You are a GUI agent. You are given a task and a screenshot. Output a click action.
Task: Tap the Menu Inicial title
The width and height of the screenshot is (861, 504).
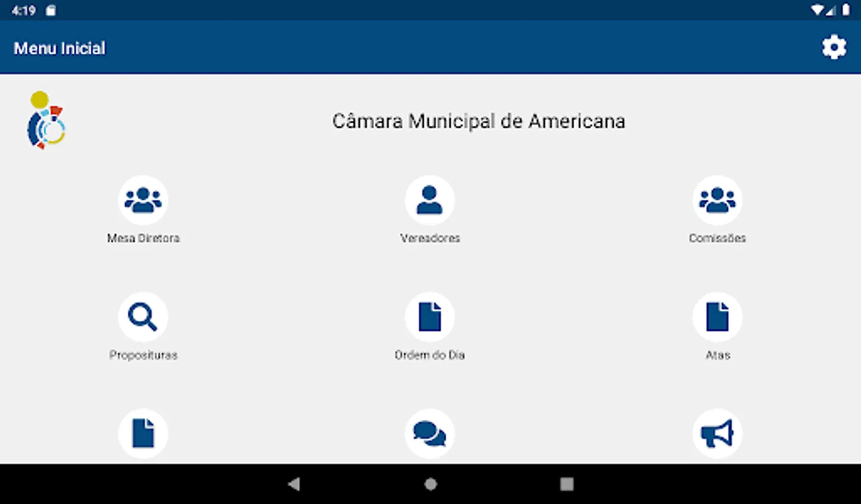point(59,48)
